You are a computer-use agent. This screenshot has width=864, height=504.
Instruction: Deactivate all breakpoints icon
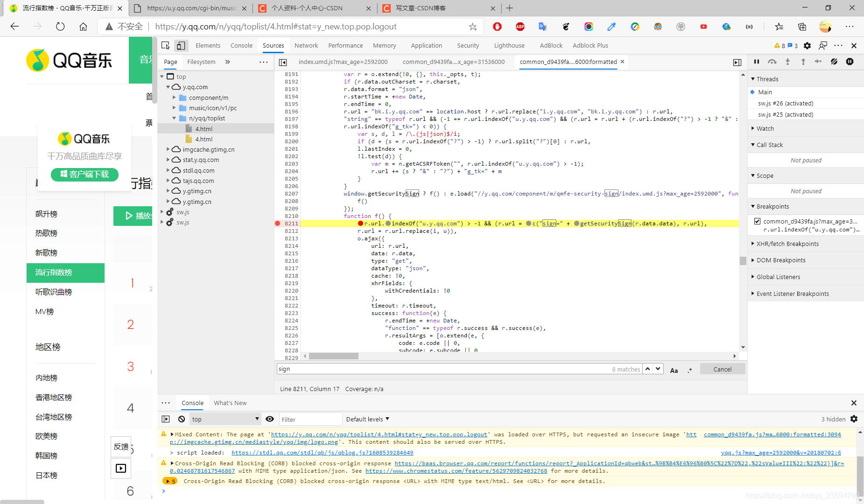(834, 62)
